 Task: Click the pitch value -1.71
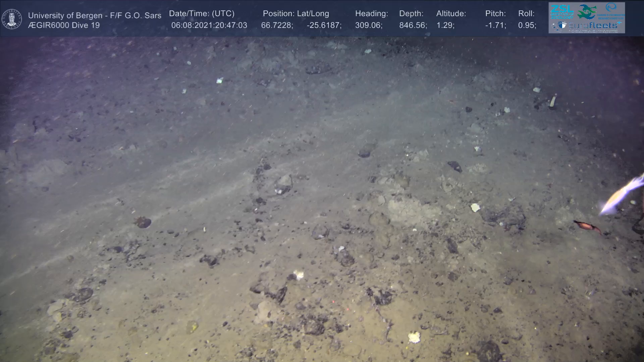(495, 25)
